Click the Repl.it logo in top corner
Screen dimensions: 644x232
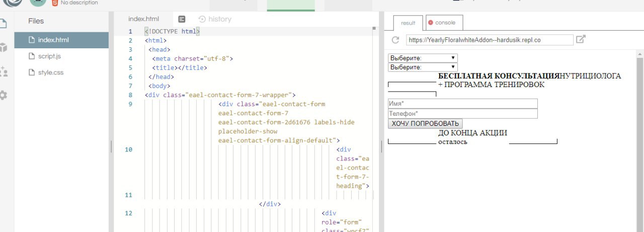pyautogui.click(x=12, y=3)
